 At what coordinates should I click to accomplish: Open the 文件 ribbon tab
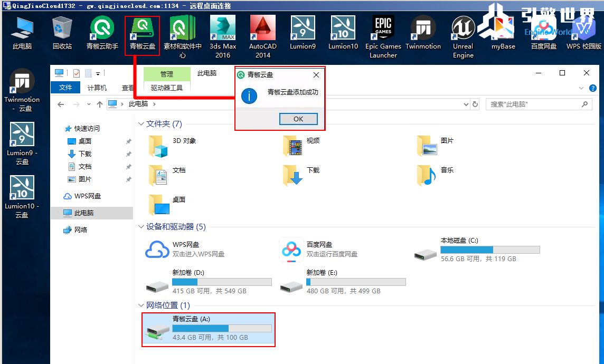point(65,88)
